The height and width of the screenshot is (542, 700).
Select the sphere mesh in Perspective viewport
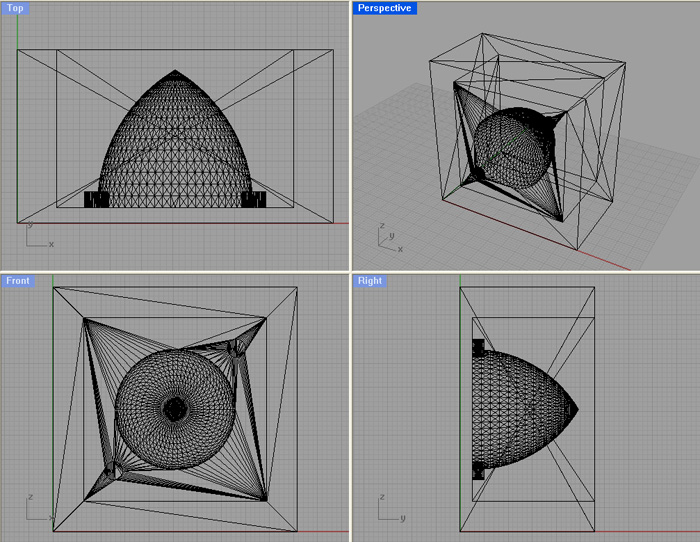click(x=512, y=148)
